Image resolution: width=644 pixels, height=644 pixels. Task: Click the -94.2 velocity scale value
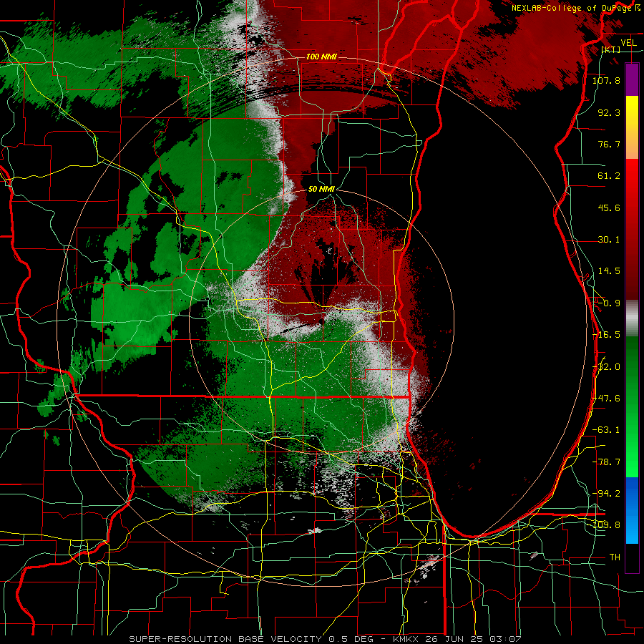[x=606, y=494]
